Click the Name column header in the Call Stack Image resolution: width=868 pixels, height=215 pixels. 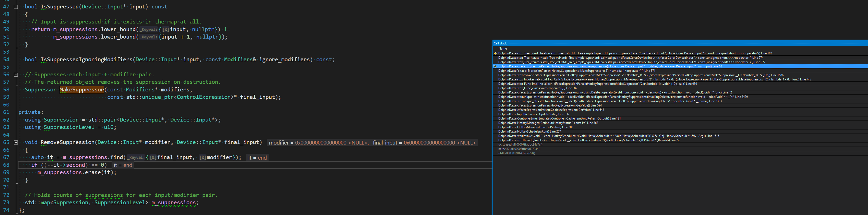(502, 49)
